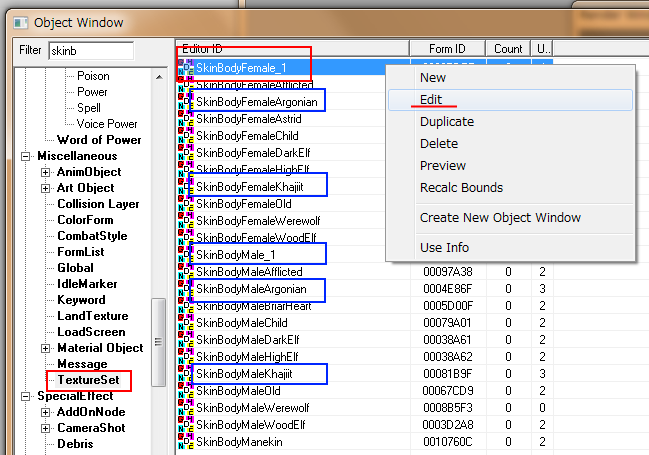Choose Duplicate from the context menu
This screenshot has height=455, width=649.
coord(510,122)
